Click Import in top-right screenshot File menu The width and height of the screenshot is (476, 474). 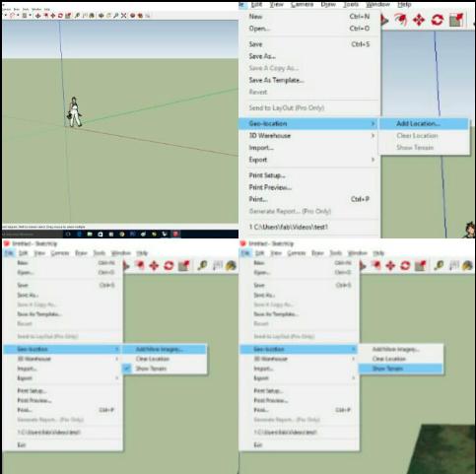308,148
